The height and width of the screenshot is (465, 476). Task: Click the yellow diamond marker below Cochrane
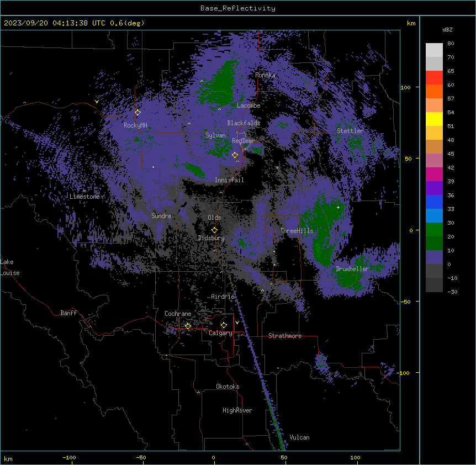[x=188, y=326]
